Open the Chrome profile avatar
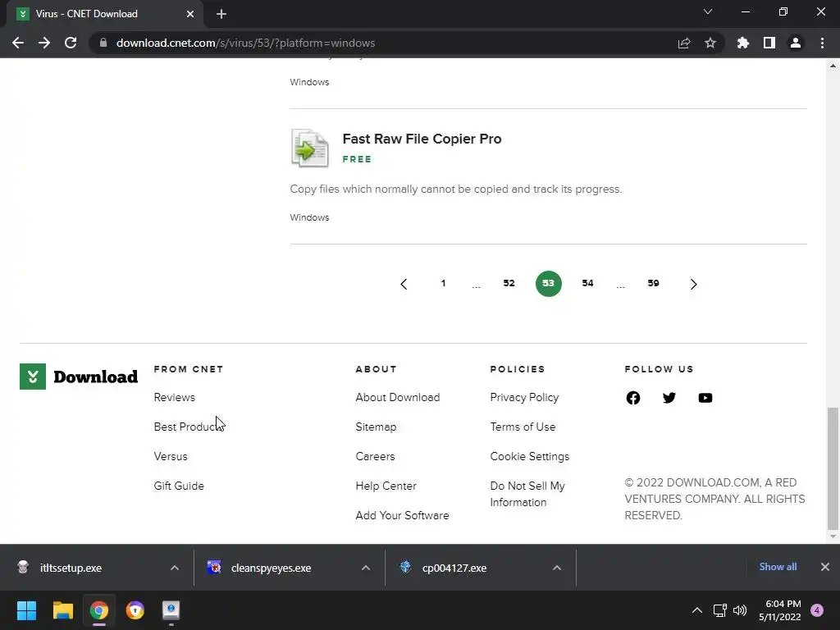 [x=796, y=43]
